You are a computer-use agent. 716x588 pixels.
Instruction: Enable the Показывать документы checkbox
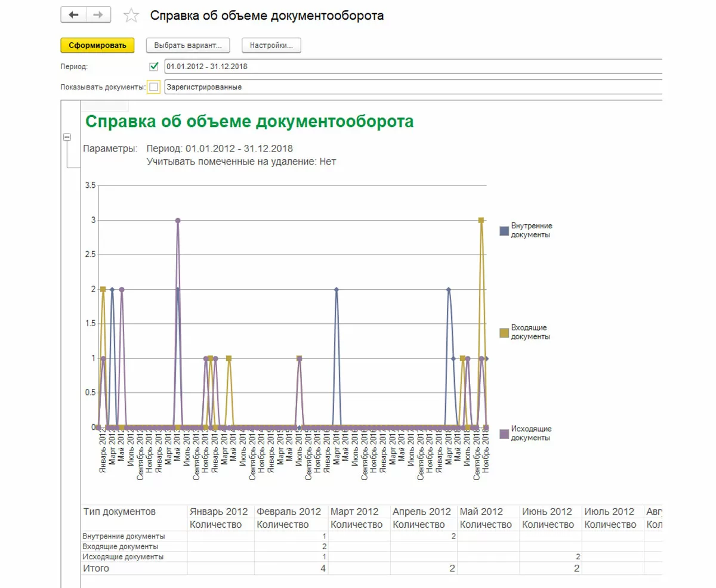(154, 87)
